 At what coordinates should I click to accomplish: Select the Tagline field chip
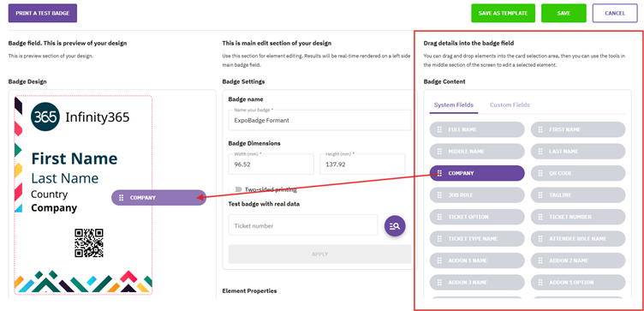pyautogui.click(x=578, y=194)
